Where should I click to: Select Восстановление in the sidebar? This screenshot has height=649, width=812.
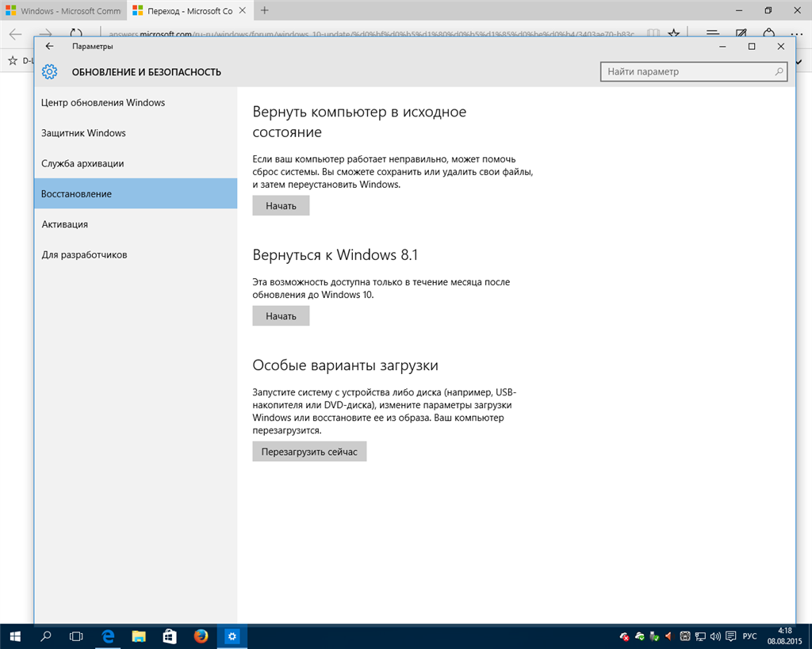pos(136,193)
